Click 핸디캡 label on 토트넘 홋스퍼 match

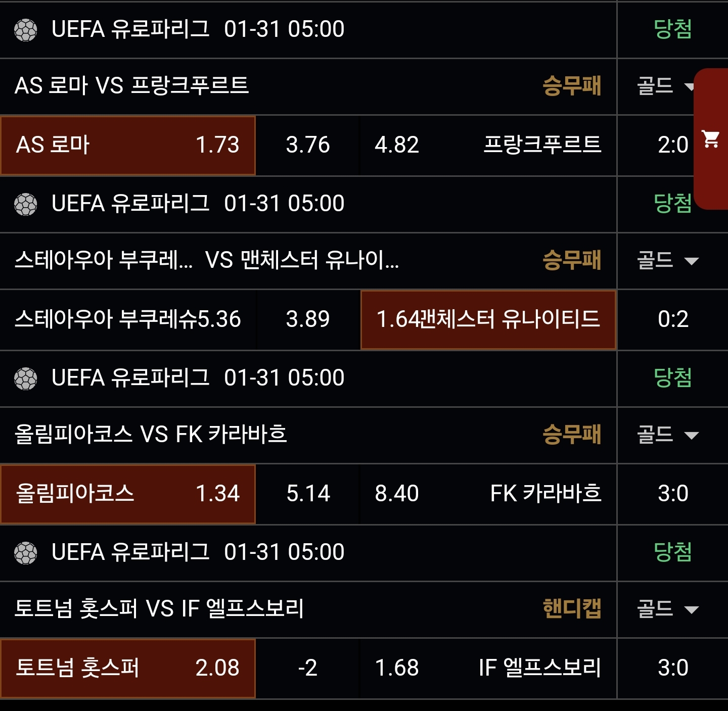(571, 609)
